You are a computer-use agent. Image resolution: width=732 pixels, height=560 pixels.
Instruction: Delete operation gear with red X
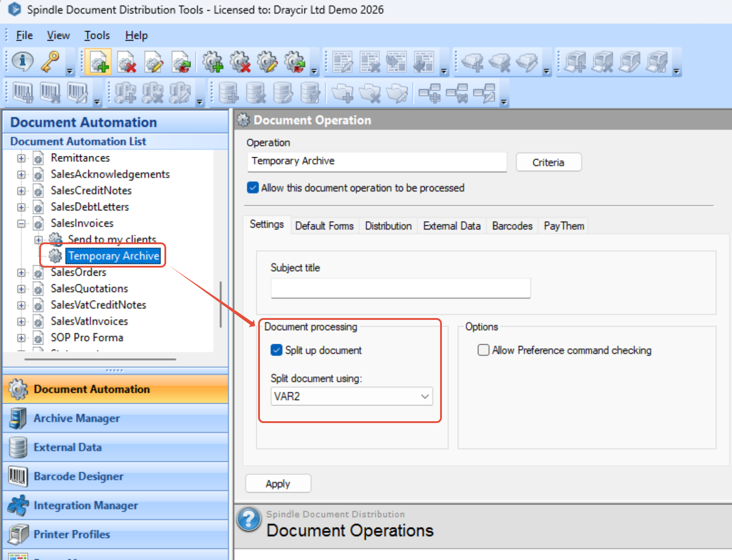click(240, 62)
